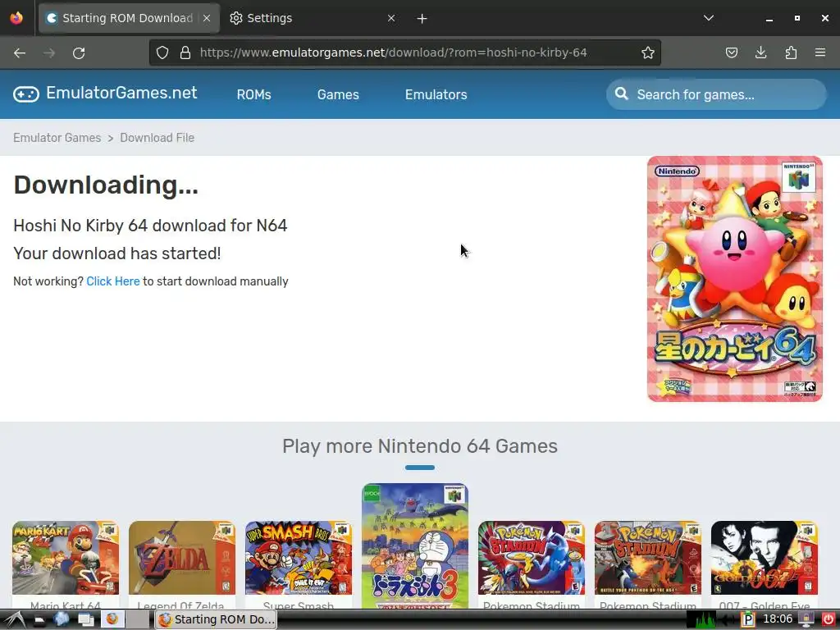Open the Firefox hamburger menu
The image size is (840, 630).
[820, 52]
